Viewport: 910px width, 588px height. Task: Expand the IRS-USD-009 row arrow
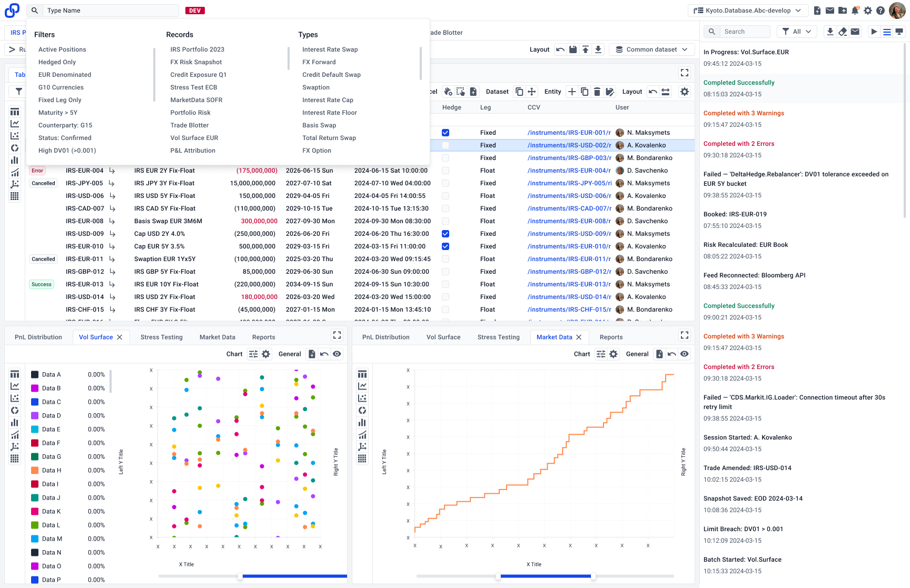pos(112,234)
